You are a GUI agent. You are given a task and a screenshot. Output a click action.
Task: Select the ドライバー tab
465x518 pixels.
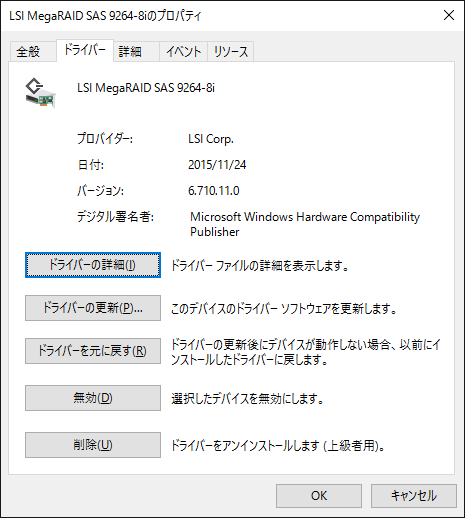(85, 51)
